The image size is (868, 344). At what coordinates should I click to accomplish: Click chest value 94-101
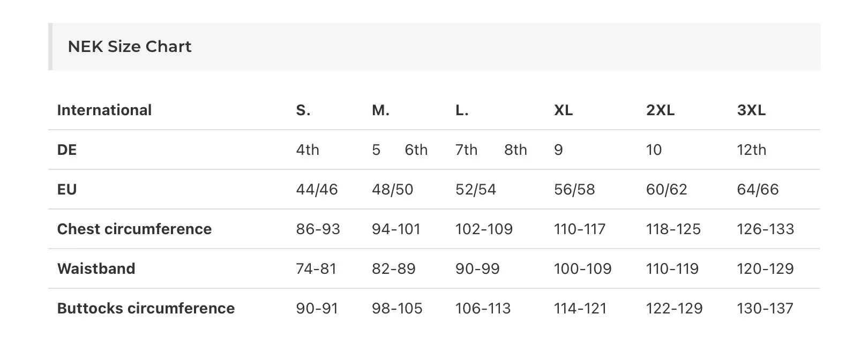(x=396, y=229)
